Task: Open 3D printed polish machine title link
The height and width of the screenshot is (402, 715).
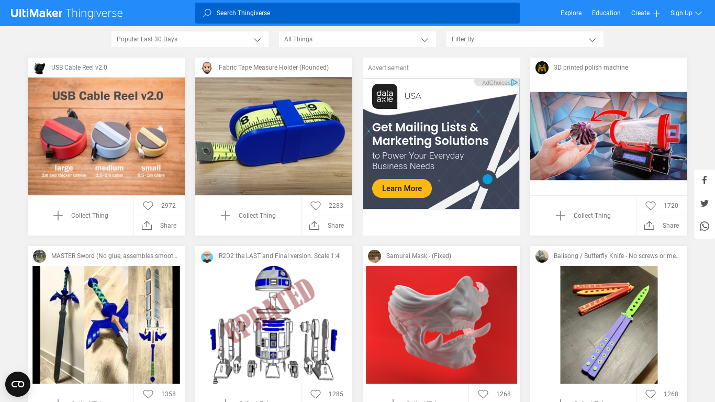Action: point(591,67)
